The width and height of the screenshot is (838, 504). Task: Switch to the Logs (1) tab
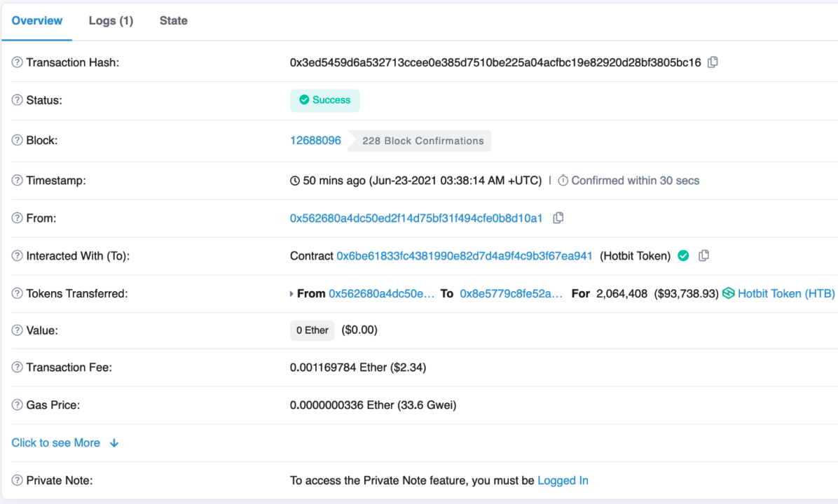pos(111,21)
